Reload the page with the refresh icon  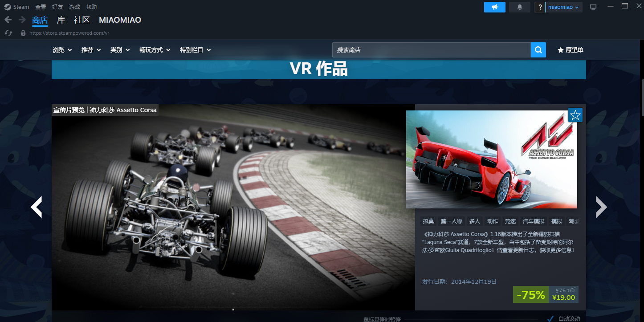tap(8, 33)
